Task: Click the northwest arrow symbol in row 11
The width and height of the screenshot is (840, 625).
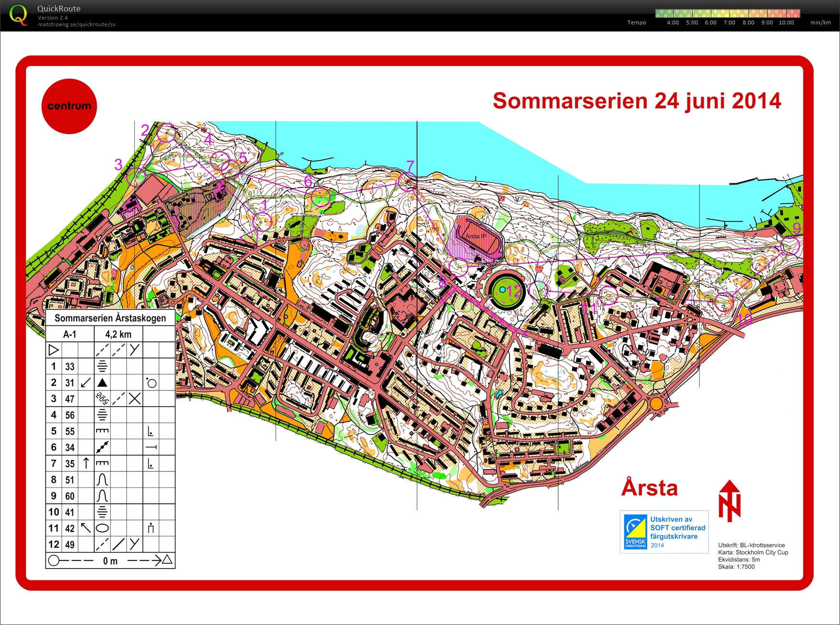Action: 86,528
